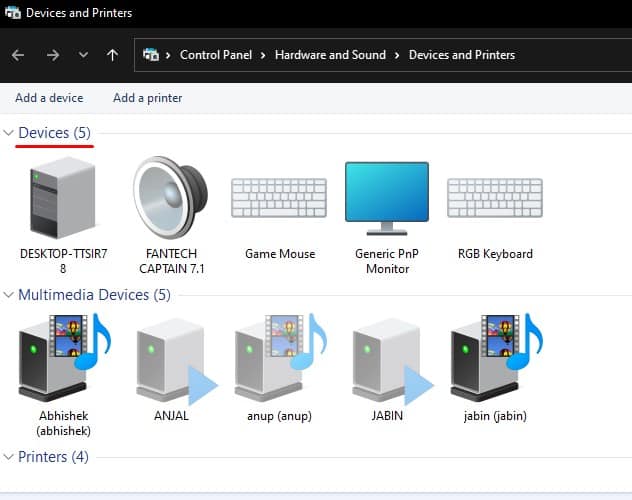
Task: Open chevron after Hardware and Sound breadcrumb
Action: click(397, 55)
